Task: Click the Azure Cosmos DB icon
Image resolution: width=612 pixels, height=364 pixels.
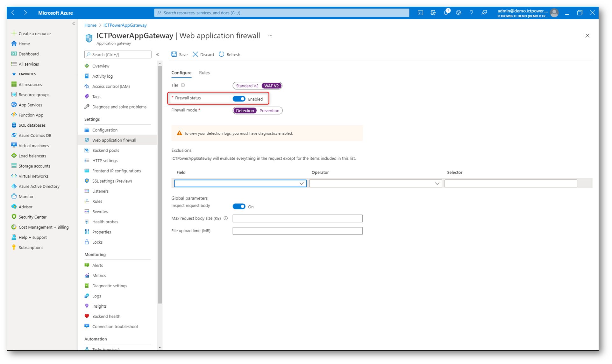Action: pyautogui.click(x=14, y=135)
